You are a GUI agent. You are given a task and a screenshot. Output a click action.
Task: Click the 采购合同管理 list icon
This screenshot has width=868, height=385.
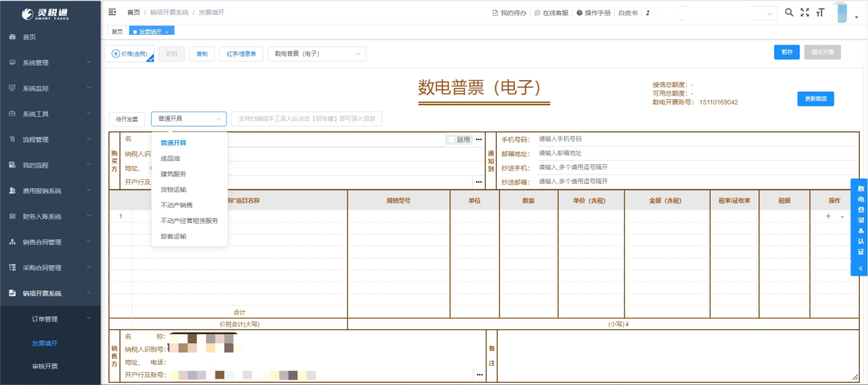pos(12,267)
